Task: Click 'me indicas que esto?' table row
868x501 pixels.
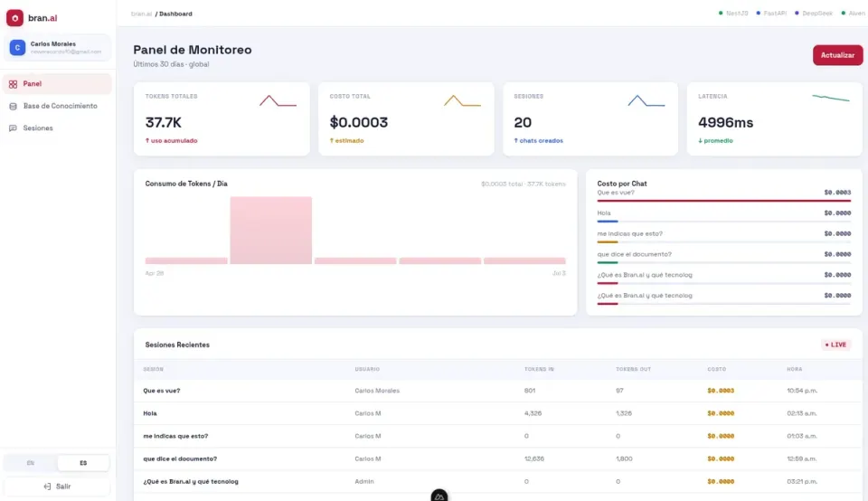Action: click(497, 436)
